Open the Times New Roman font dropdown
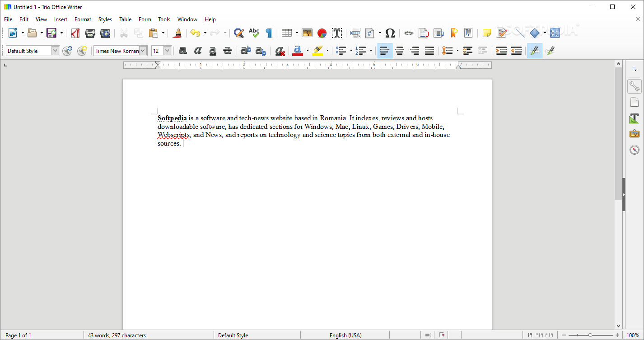644x340 pixels. pyautogui.click(x=143, y=51)
